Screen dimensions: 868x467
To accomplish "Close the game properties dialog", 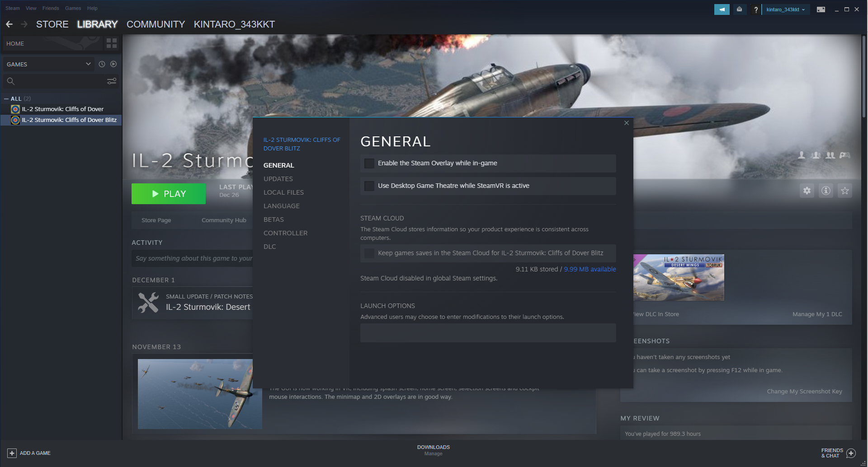I will (626, 123).
